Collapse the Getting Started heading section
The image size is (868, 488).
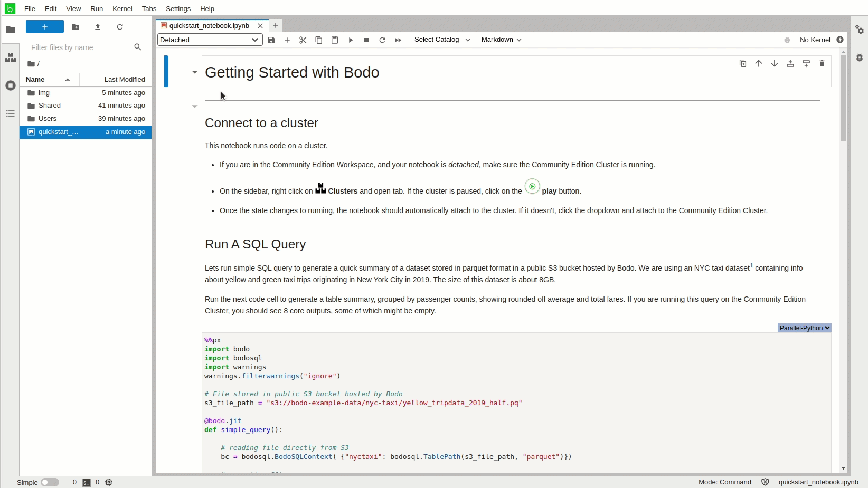[195, 72]
